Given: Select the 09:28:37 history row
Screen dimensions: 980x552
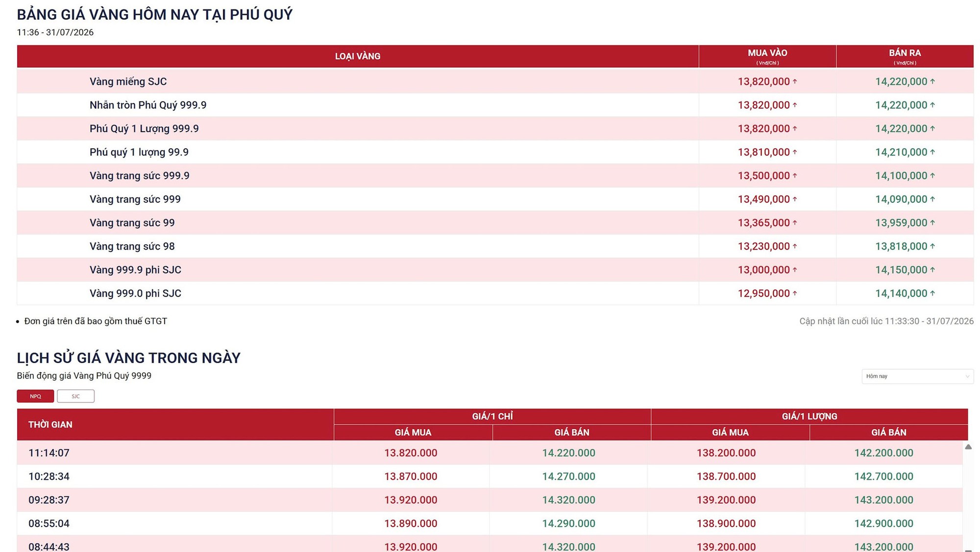Looking at the screenshot, I should pos(490,500).
